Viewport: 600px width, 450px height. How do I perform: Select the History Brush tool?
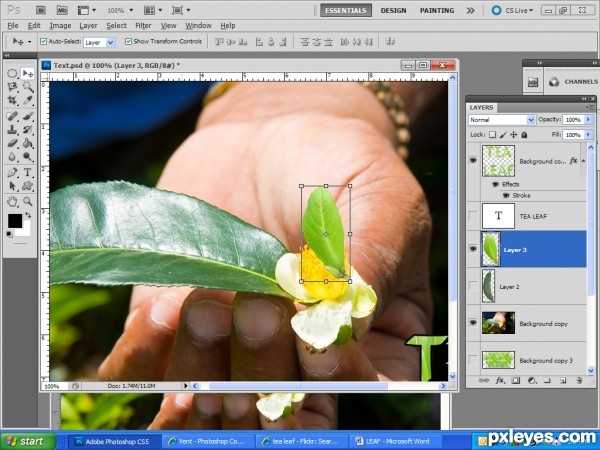(28, 130)
